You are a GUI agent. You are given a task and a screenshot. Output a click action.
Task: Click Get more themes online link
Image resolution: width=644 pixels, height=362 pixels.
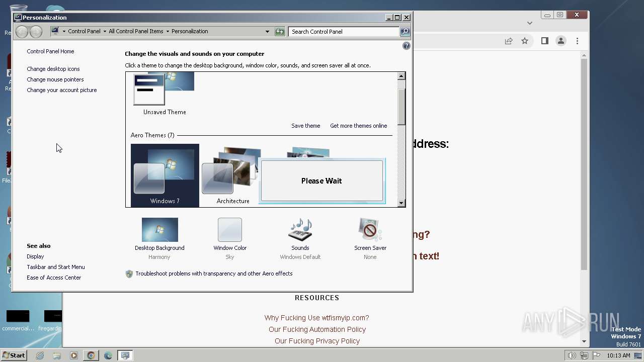coord(359,126)
